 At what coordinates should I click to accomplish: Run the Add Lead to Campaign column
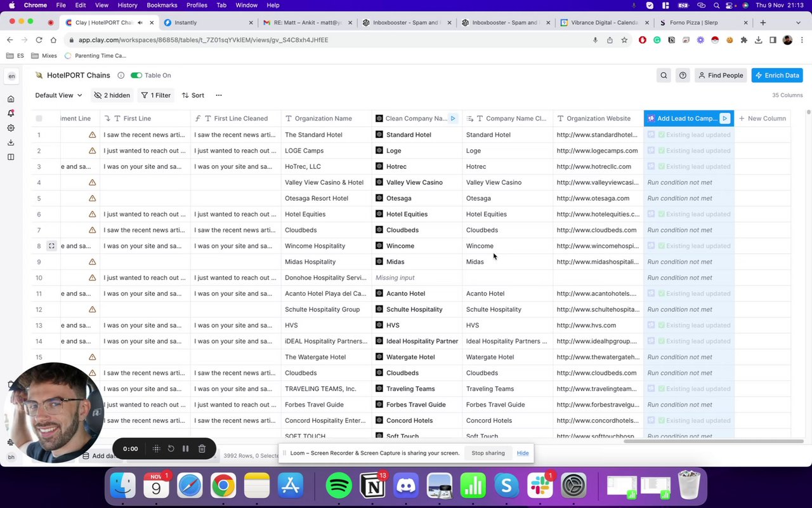[724, 118]
